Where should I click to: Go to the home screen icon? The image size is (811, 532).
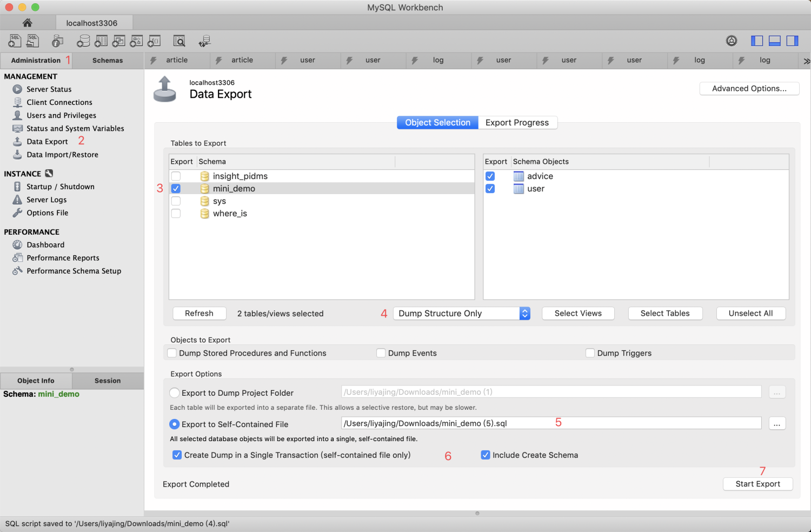tap(28, 23)
